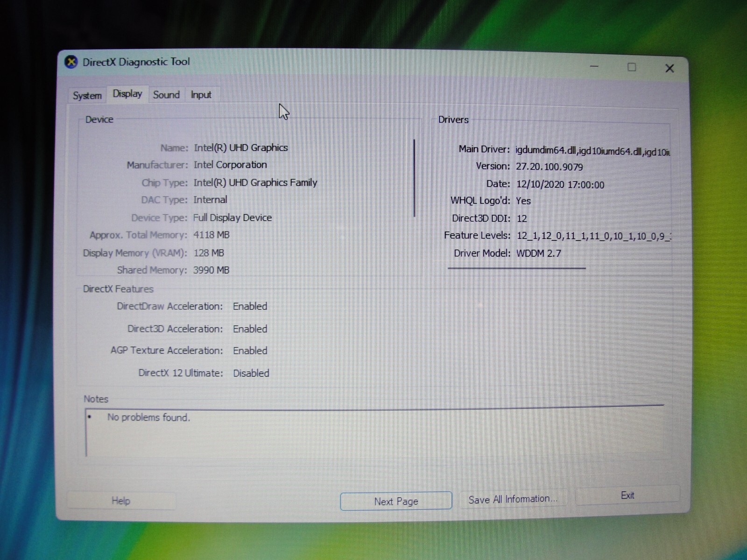Click the 'Date:' label in Drivers
Viewport: 747px width, 560px height.
(x=498, y=184)
